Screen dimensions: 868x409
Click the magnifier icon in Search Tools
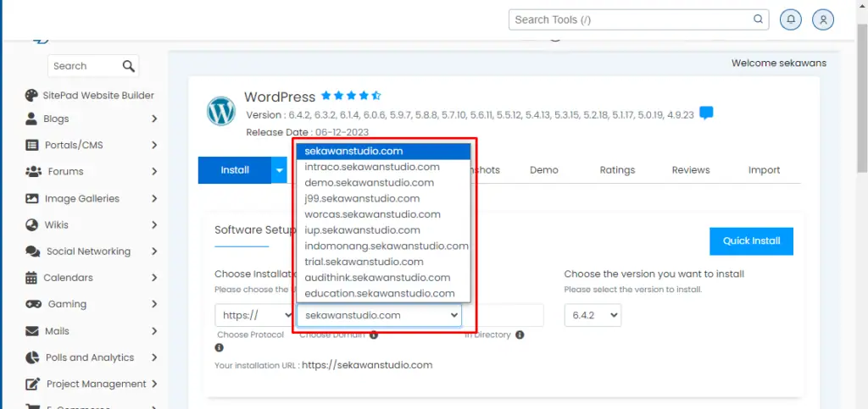click(758, 19)
